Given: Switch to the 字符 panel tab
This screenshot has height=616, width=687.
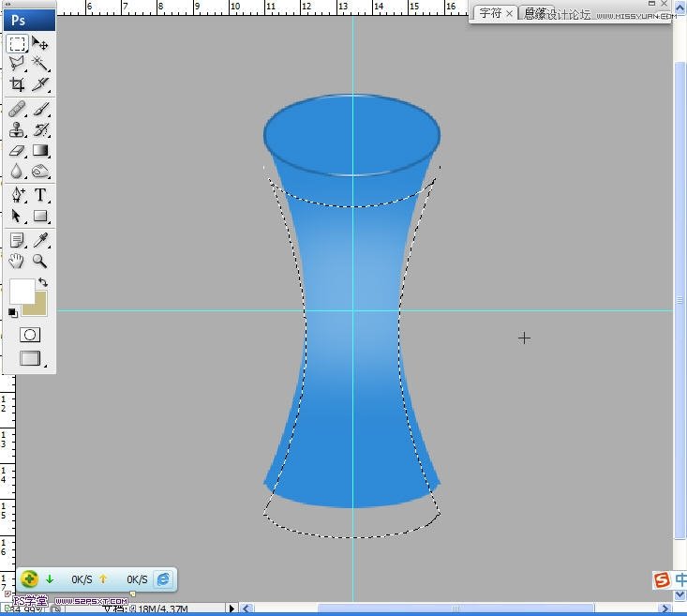Looking at the screenshot, I should pos(490,13).
